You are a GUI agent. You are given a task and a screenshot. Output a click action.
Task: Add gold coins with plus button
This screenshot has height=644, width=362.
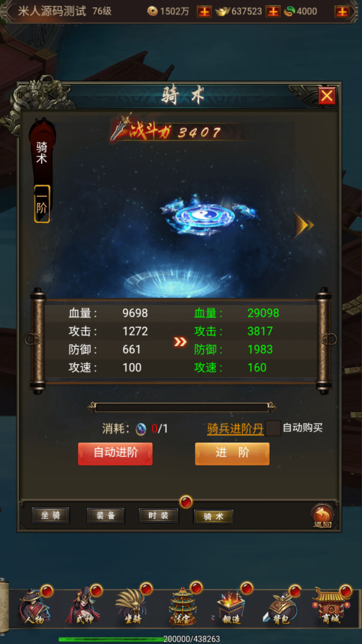pyautogui.click(x=204, y=11)
